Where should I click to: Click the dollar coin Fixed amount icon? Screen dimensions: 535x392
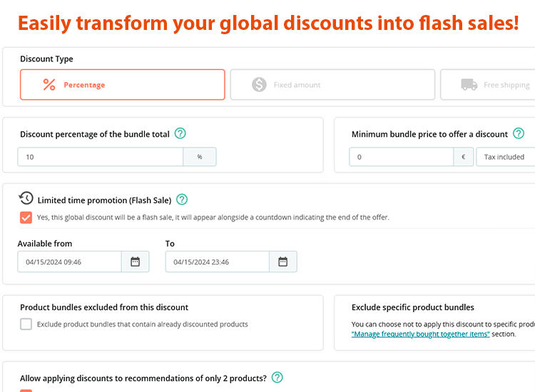[260, 85]
